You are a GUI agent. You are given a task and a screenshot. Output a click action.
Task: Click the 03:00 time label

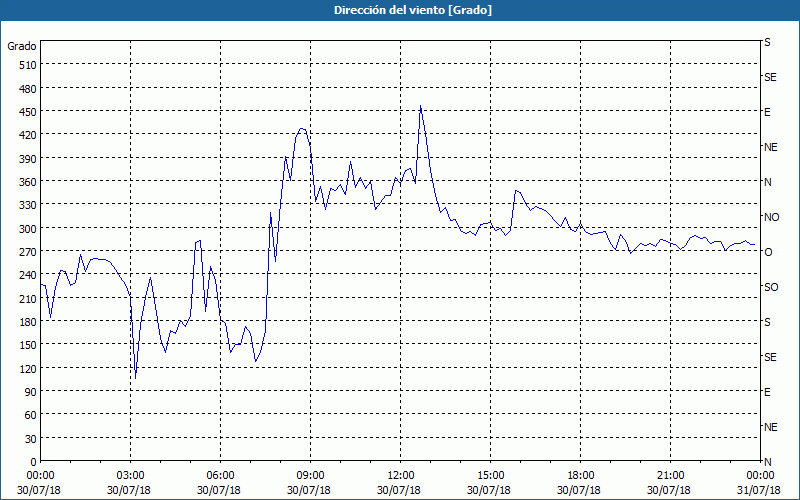coord(131,476)
